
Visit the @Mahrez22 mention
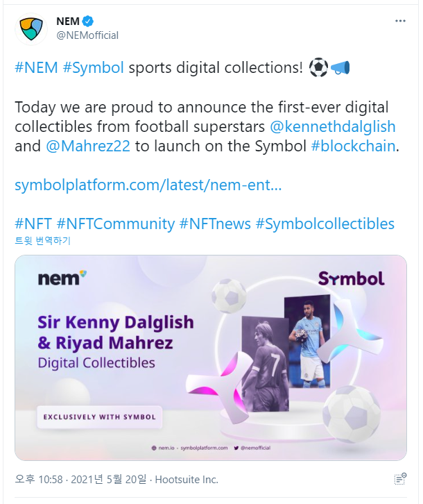(88, 146)
